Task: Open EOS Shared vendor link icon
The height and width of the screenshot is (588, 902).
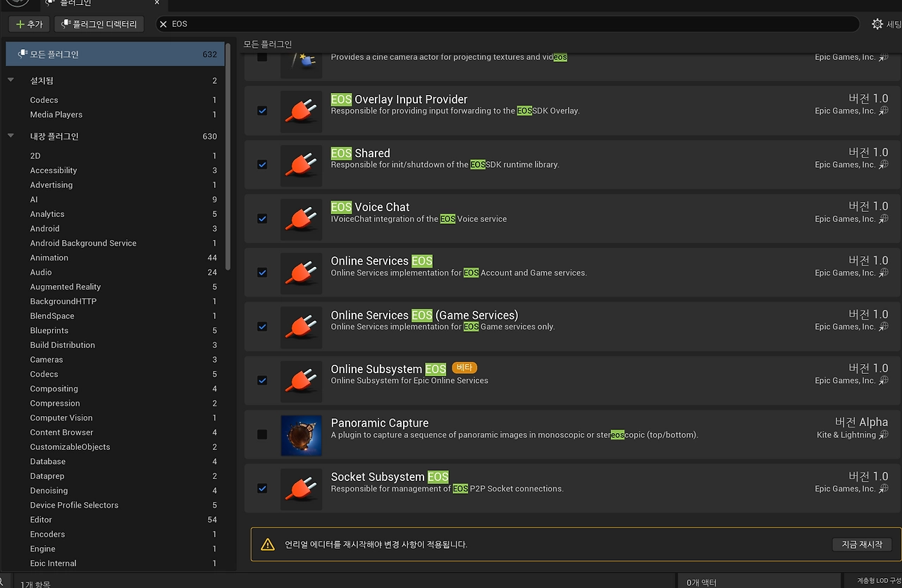Action: click(884, 165)
